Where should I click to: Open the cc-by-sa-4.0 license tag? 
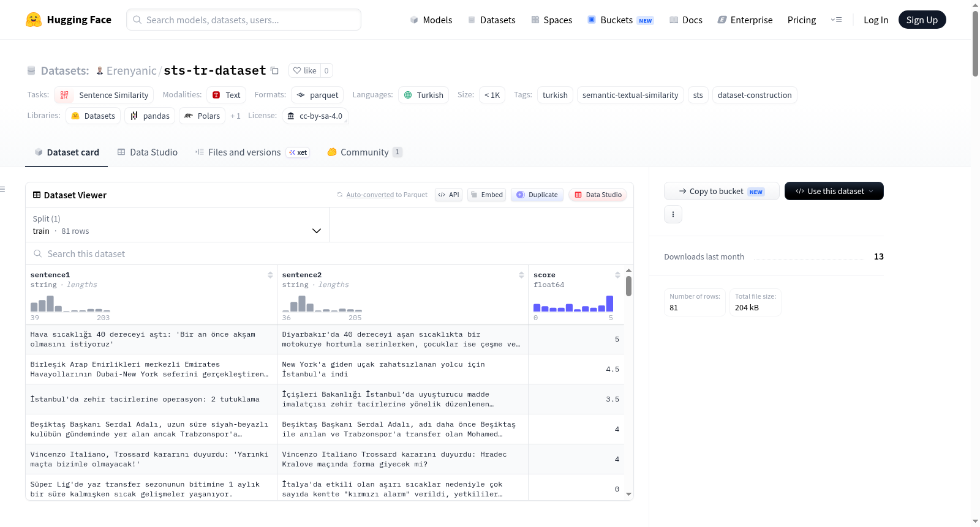coord(315,116)
